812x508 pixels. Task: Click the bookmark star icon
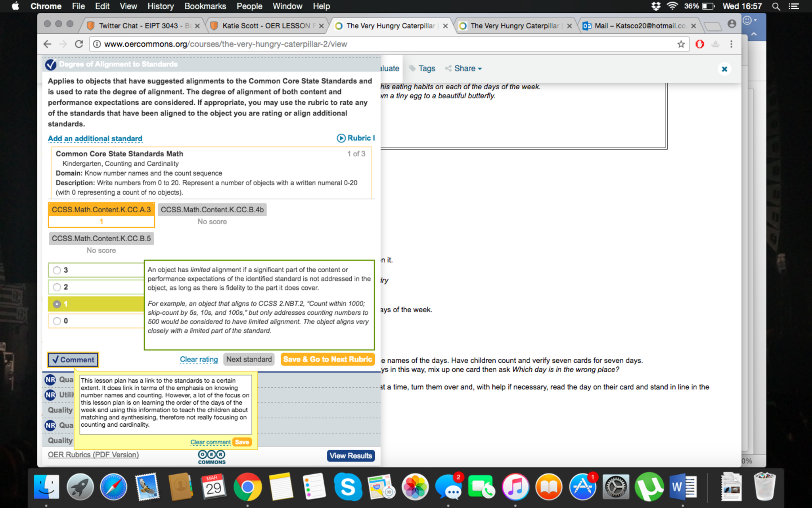click(x=681, y=44)
